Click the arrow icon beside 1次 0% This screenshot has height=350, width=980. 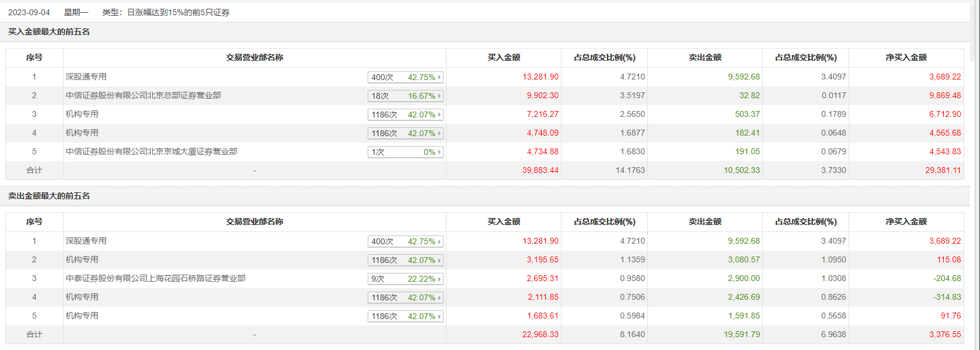tap(440, 152)
